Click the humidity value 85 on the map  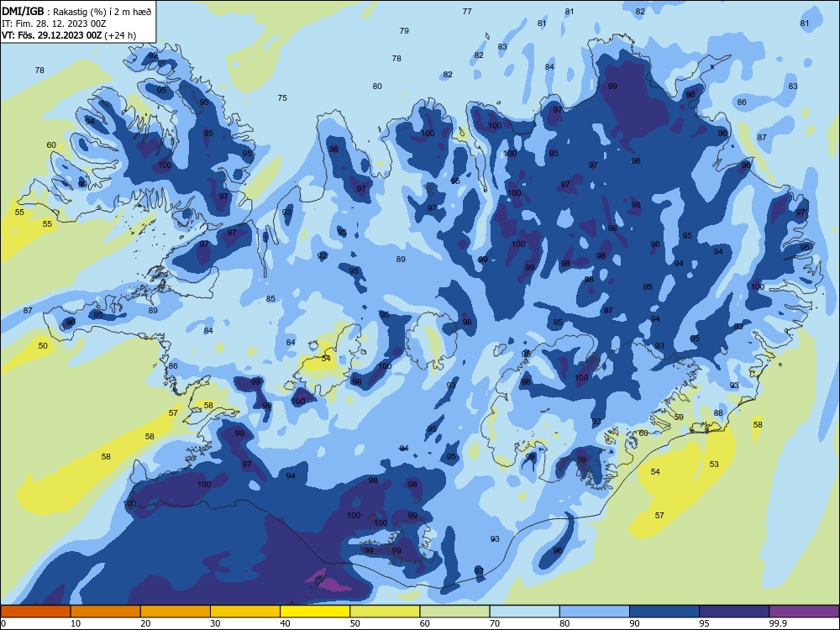(x=270, y=298)
